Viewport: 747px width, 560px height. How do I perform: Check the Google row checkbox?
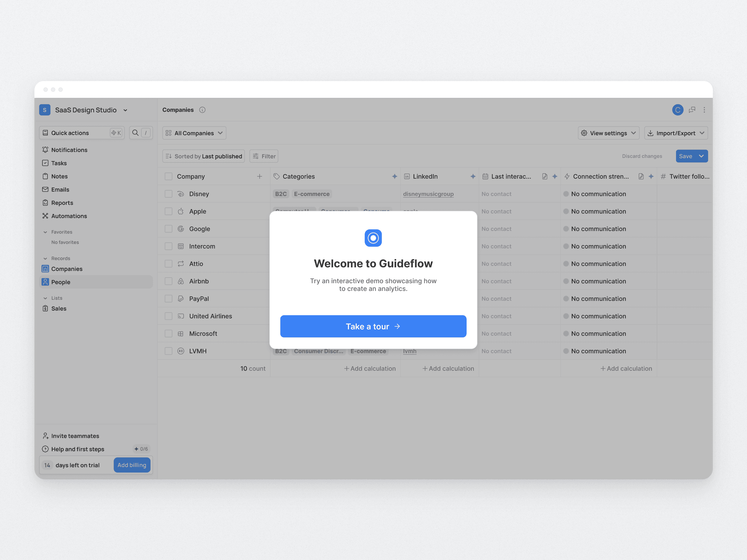pyautogui.click(x=169, y=229)
